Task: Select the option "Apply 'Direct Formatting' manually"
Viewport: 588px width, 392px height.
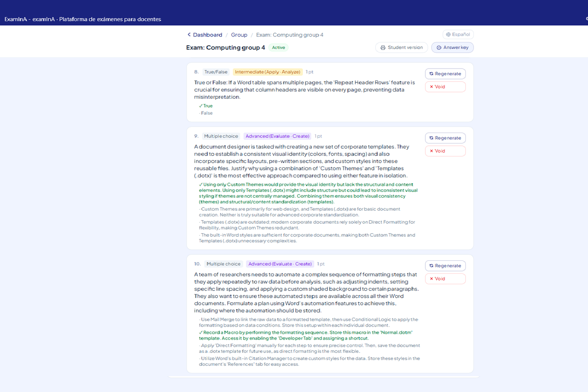Action: point(309,348)
